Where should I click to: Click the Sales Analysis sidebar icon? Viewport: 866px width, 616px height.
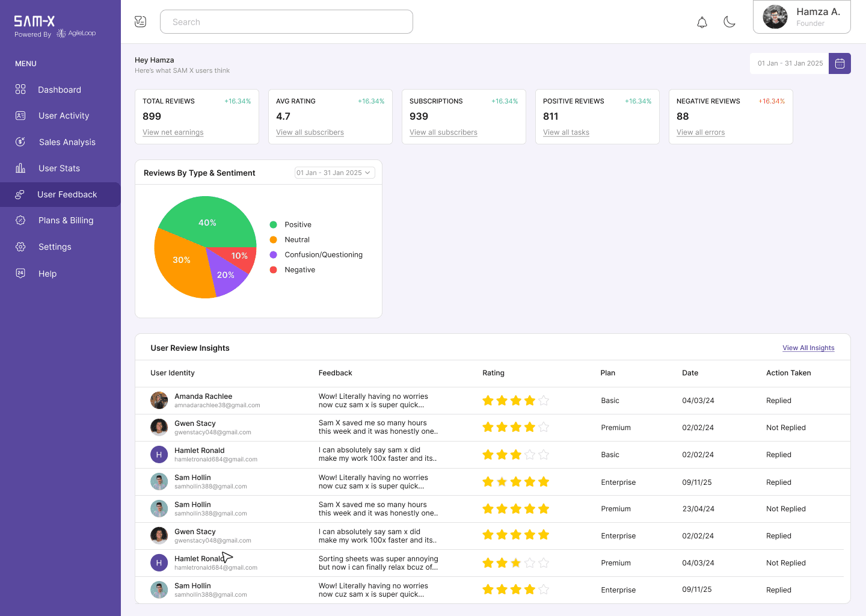click(20, 142)
